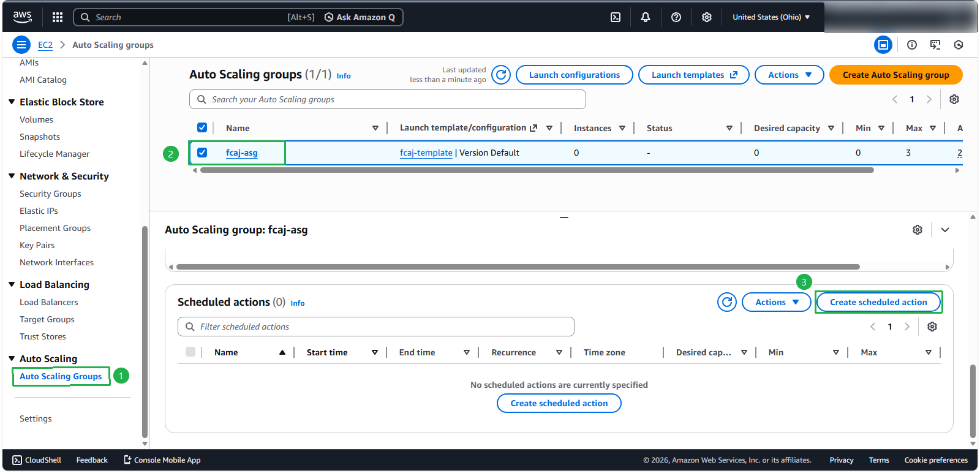Image resolution: width=980 pixels, height=473 pixels.
Task: Click the fcaj-asg details panel horizontal scrollbar
Action: (518, 267)
